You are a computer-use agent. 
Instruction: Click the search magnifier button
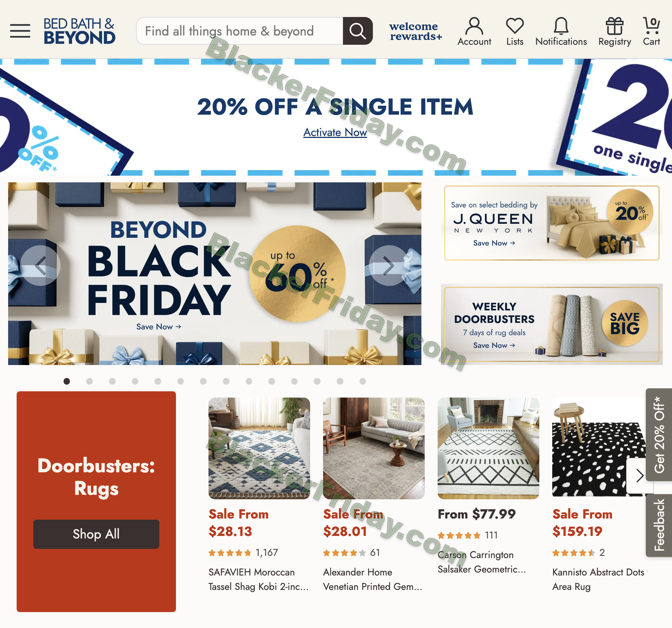tap(357, 31)
